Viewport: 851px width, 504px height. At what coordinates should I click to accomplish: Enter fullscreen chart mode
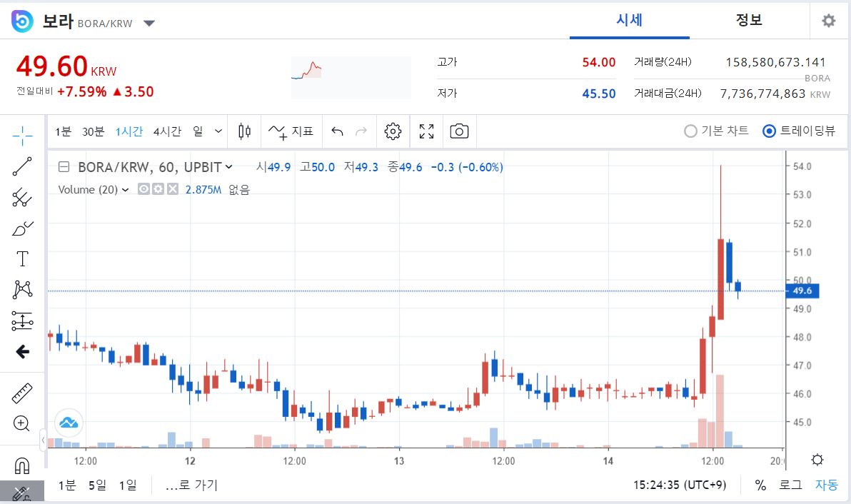point(427,131)
